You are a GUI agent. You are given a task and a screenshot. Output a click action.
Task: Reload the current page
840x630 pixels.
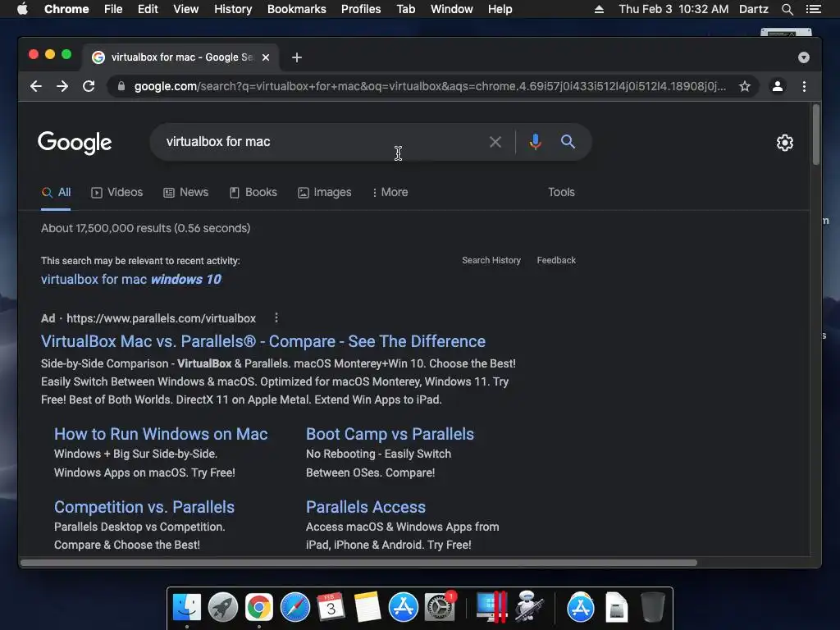click(89, 86)
